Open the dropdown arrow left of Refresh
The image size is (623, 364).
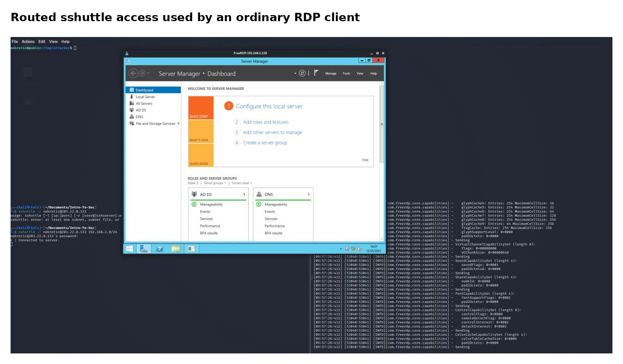[295, 73]
